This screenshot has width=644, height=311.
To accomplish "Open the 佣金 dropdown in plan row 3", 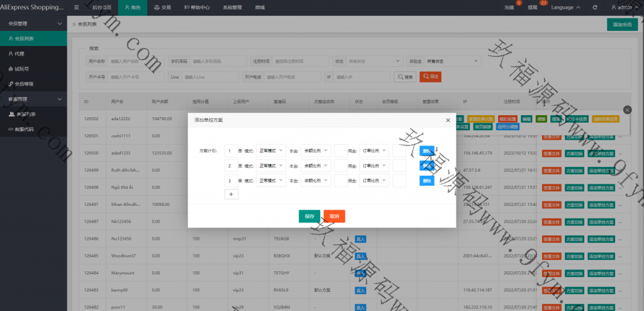I will (375, 181).
